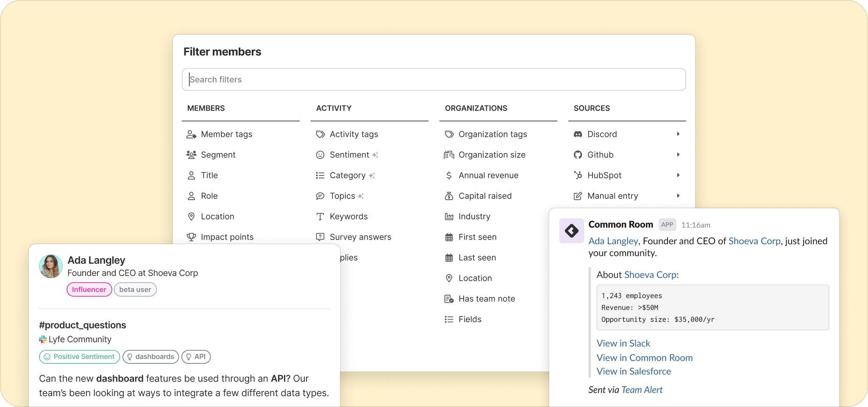Open the View in Slack link
The height and width of the screenshot is (407, 868).
(x=623, y=343)
